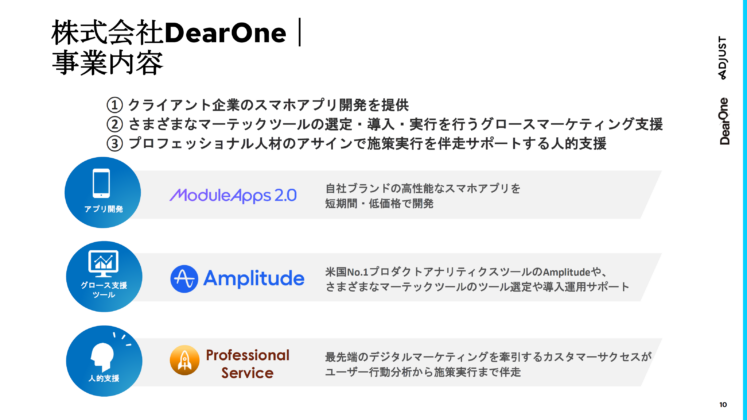Click the ModuleApps 2.0 logo
747x420 pixels.
[x=232, y=195]
